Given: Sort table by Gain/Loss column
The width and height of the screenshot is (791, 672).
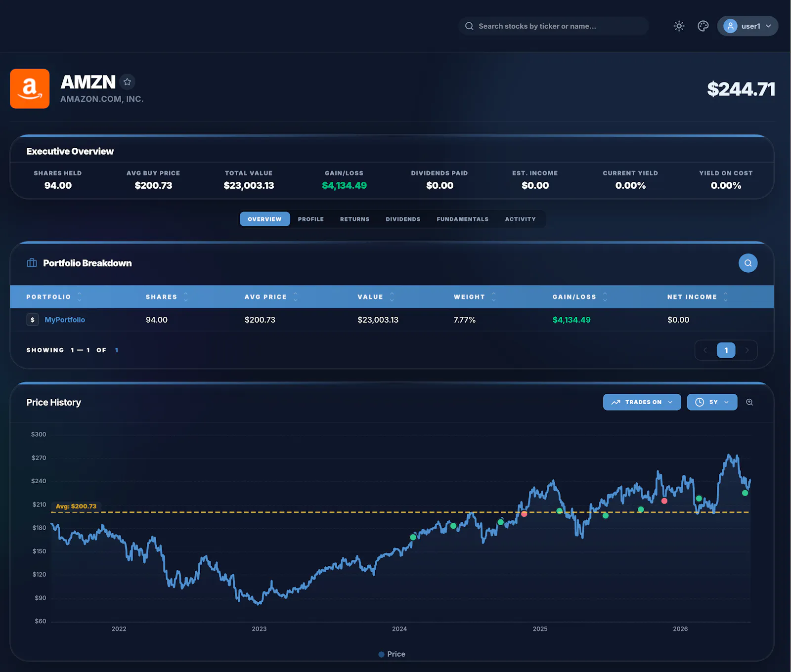Looking at the screenshot, I should tap(579, 297).
